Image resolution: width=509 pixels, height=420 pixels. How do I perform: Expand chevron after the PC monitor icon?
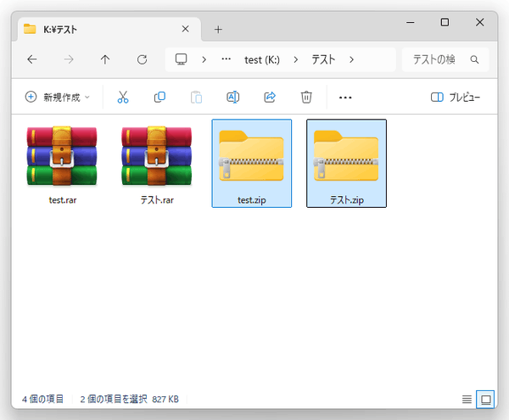pos(204,59)
